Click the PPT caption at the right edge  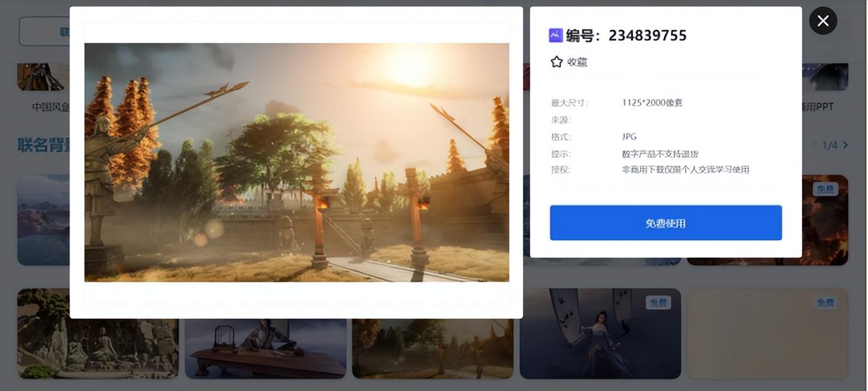[x=819, y=107]
